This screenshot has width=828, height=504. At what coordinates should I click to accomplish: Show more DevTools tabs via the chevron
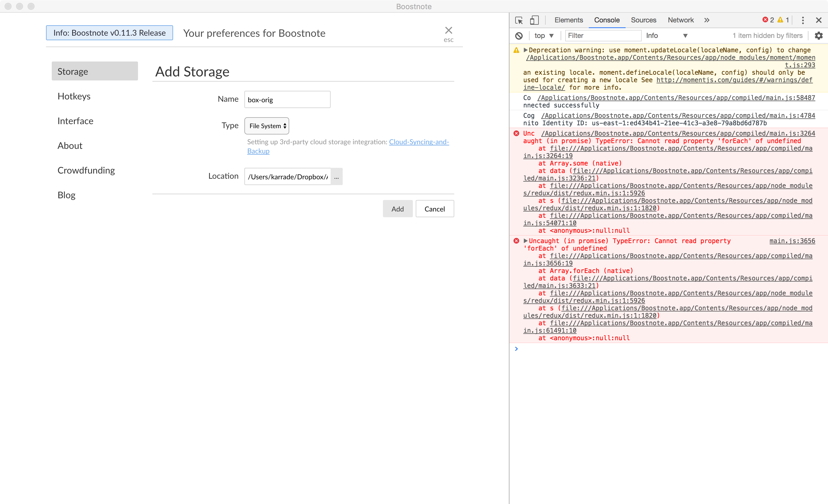707,20
